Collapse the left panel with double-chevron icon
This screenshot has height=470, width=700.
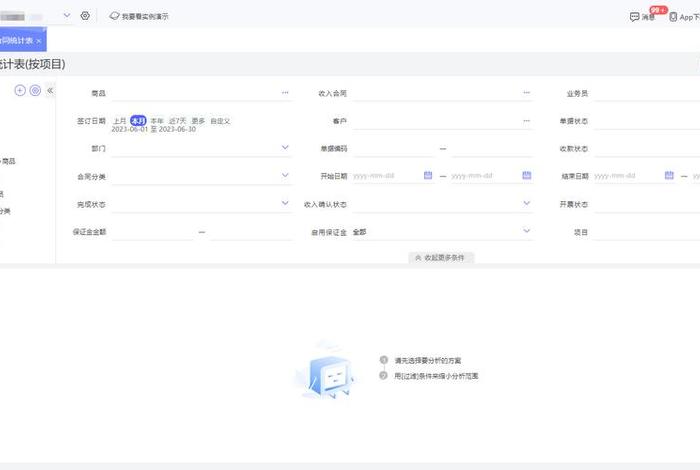[50, 90]
